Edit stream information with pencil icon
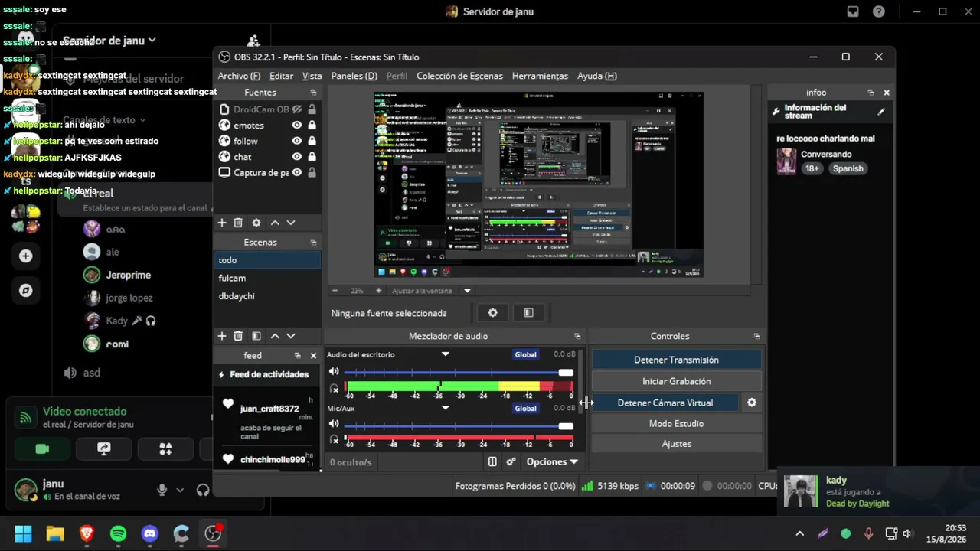 click(x=881, y=112)
